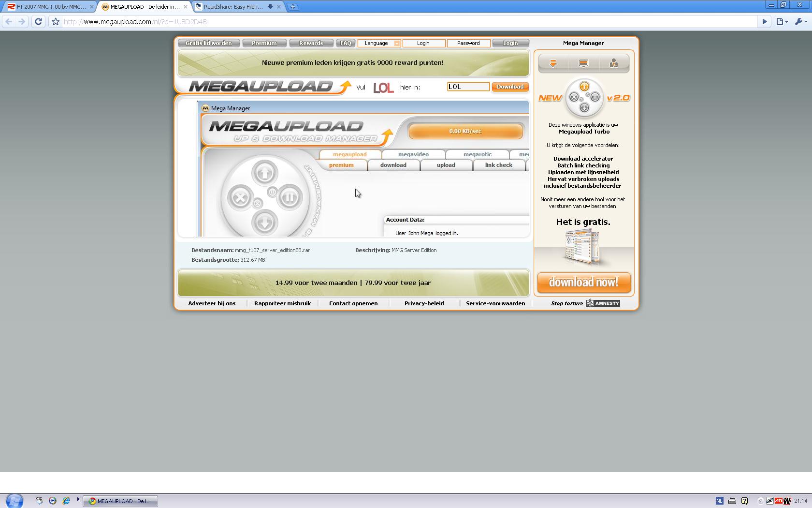Close the MEGAUPLOAD tab
The image size is (812, 508).
pos(185,7)
